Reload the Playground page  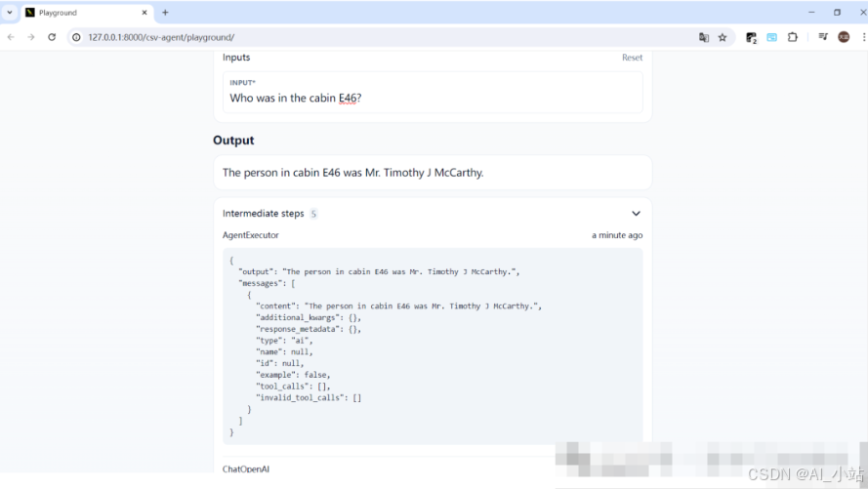coord(52,37)
